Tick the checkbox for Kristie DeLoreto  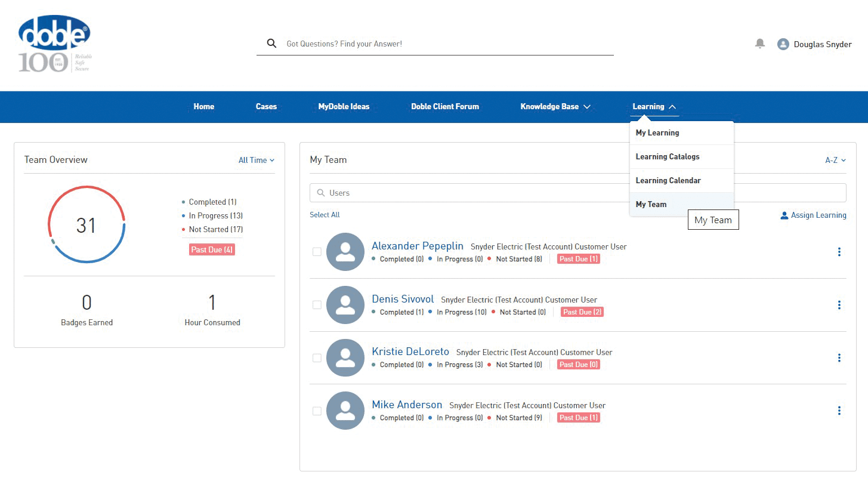tap(317, 358)
